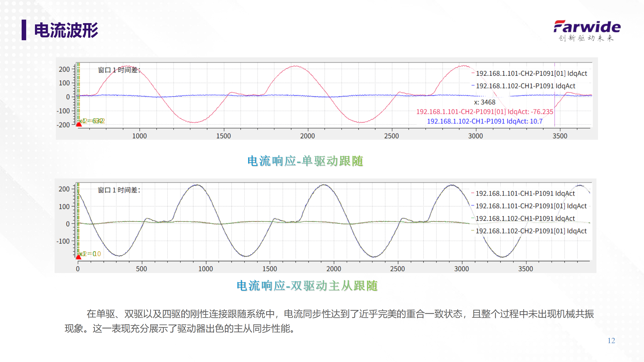The height and width of the screenshot is (362, 644).
Task: Click the 窗口 1 时间差 label in bottom chart
Action: pyautogui.click(x=119, y=190)
